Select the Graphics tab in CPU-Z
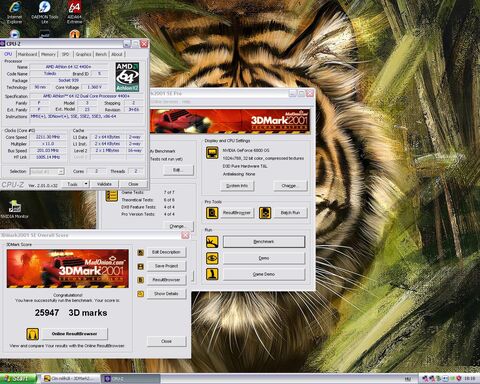The image size is (480, 384). 83,54
